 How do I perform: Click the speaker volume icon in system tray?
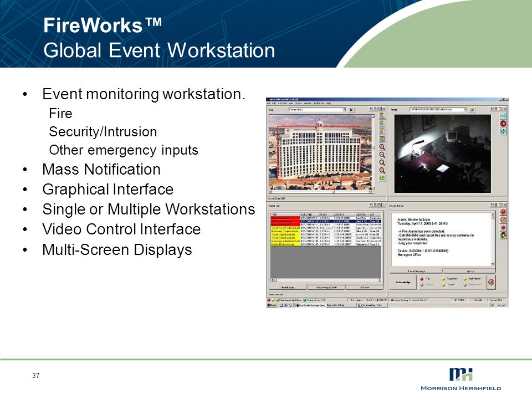pyautogui.click(x=493, y=305)
